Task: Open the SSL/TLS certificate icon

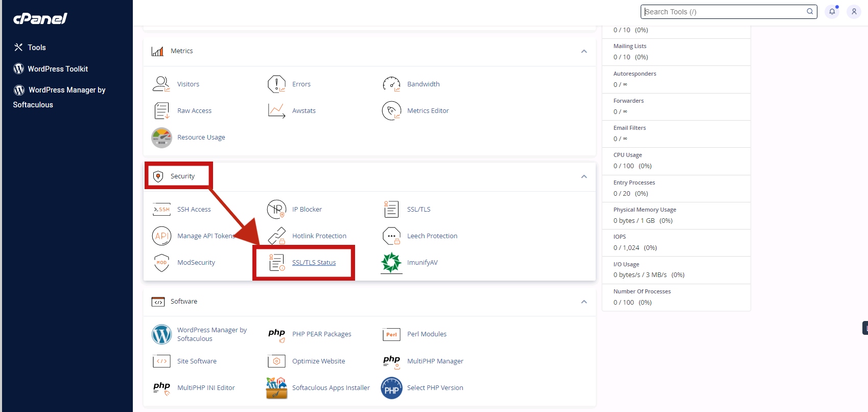Action: [x=391, y=209]
